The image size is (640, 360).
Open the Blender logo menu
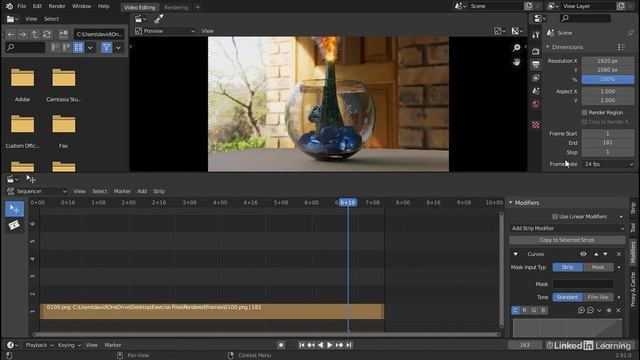tap(9, 6)
